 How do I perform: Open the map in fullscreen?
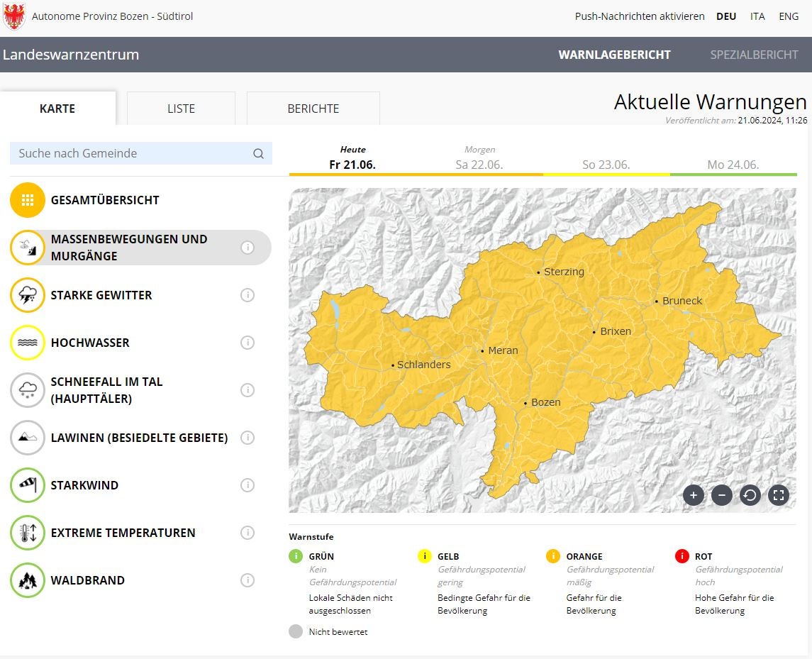779,495
